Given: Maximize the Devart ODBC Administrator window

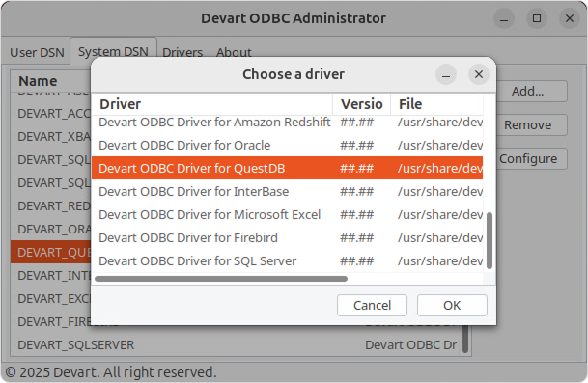Looking at the screenshot, I should click(537, 18).
